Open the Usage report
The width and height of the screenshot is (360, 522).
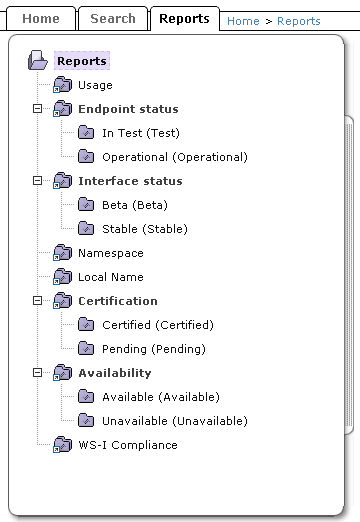click(x=95, y=85)
